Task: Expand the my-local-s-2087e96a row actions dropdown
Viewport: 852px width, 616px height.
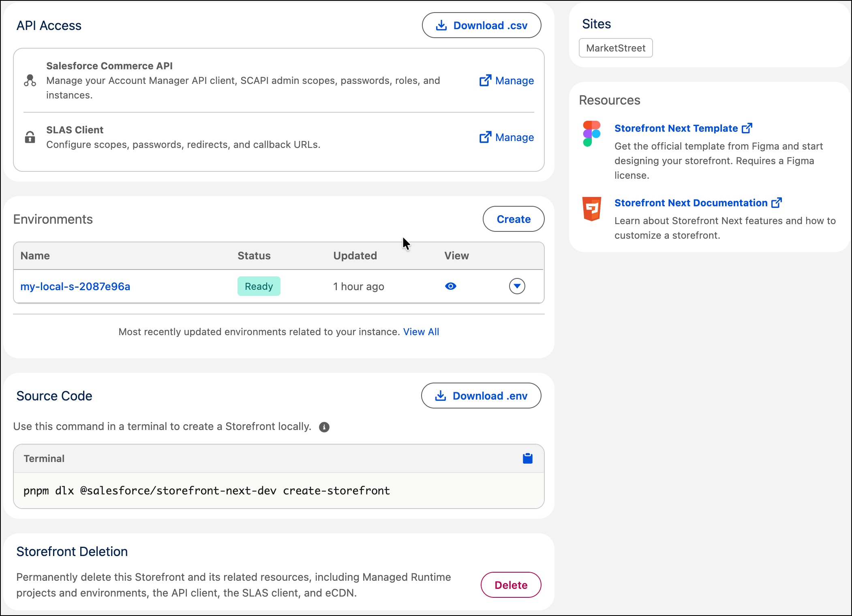Action: [517, 286]
